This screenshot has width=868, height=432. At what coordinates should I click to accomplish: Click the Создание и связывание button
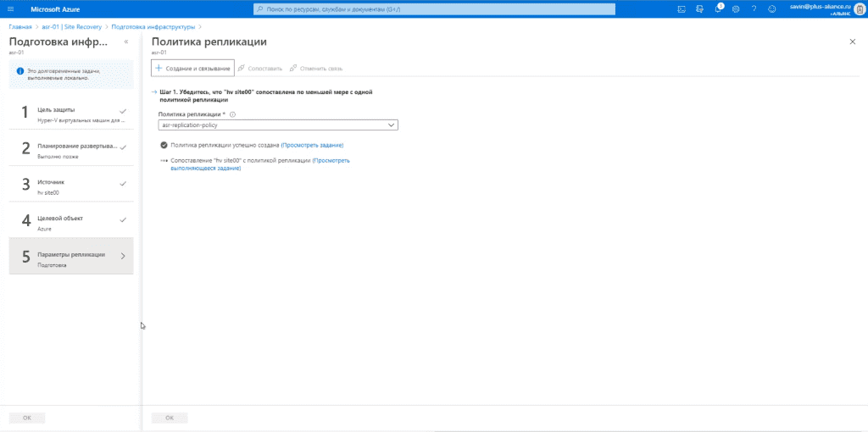click(x=192, y=68)
